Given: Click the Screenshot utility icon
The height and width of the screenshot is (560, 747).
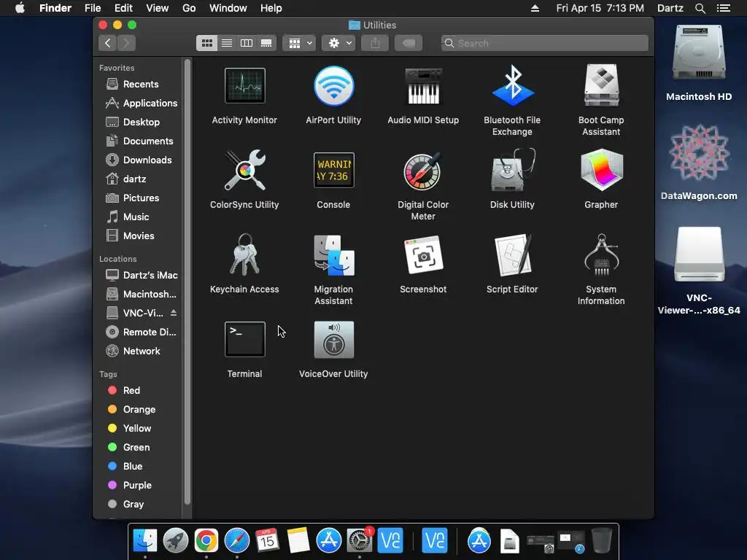Looking at the screenshot, I should pos(423,255).
